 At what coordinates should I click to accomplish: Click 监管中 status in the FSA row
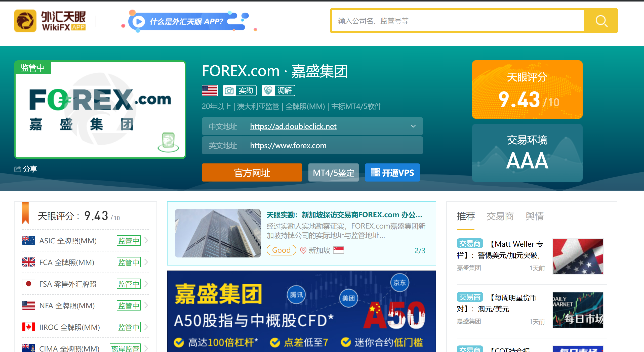(x=129, y=284)
